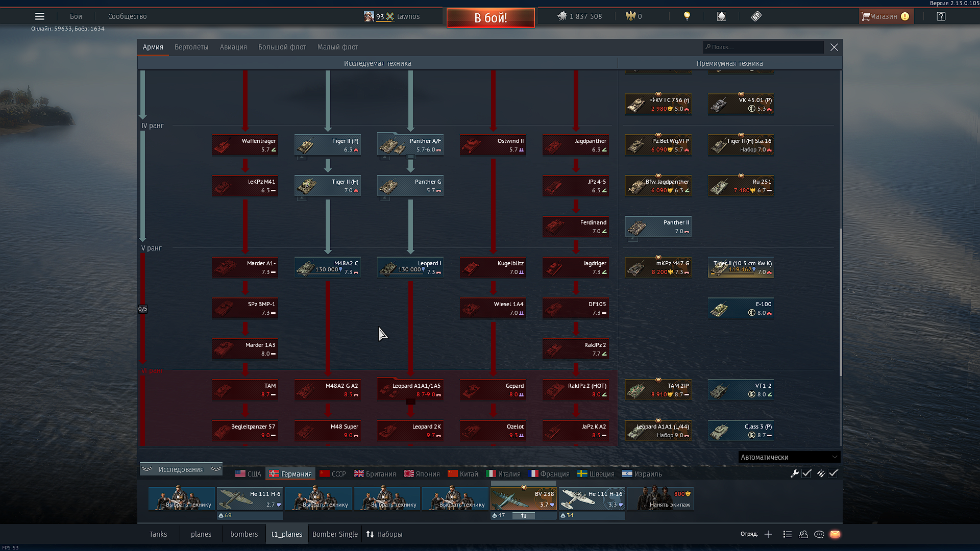This screenshot has height=551, width=980.
Task: Click the golden eagles currency icon
Action: tap(630, 16)
